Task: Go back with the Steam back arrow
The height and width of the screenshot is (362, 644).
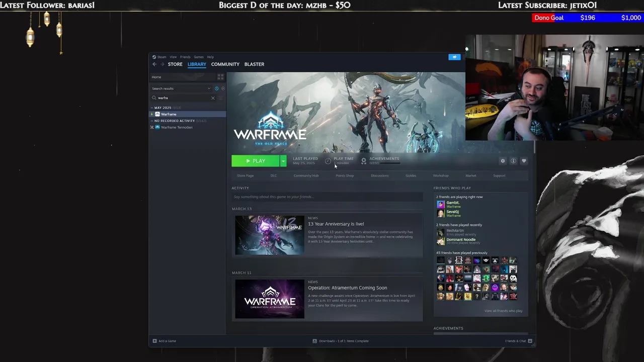Action: 154,64
